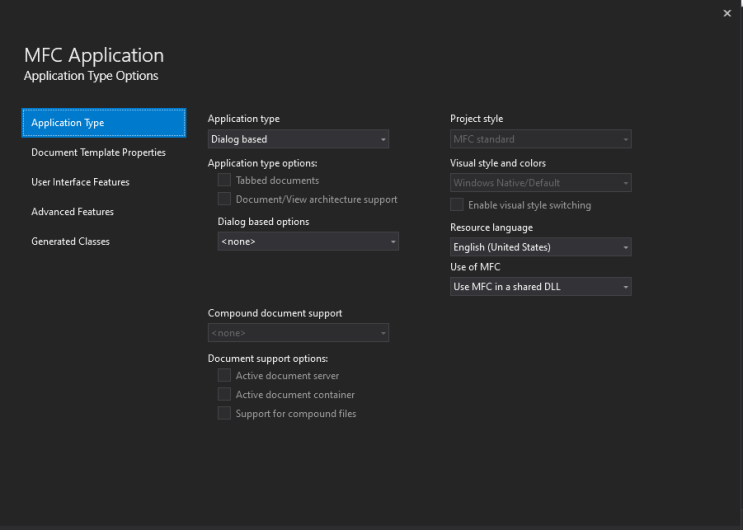Enable Document/View architecture support checkbox
Image resolution: width=743 pixels, height=530 pixels.
225,199
